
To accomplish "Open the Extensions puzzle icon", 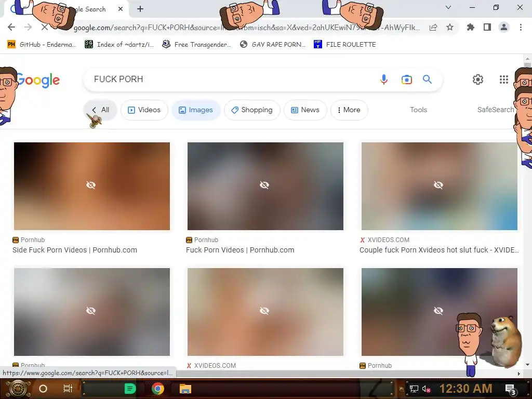I will point(470,27).
